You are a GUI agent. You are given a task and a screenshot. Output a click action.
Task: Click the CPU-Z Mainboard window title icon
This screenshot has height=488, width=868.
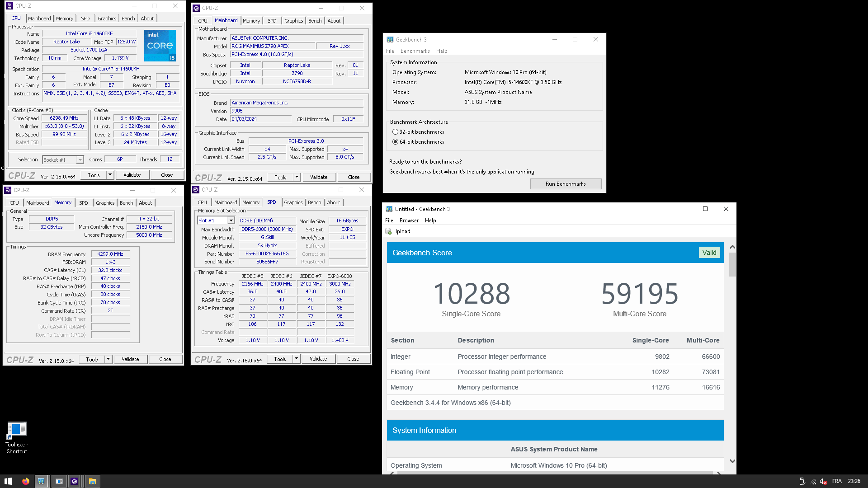click(196, 8)
